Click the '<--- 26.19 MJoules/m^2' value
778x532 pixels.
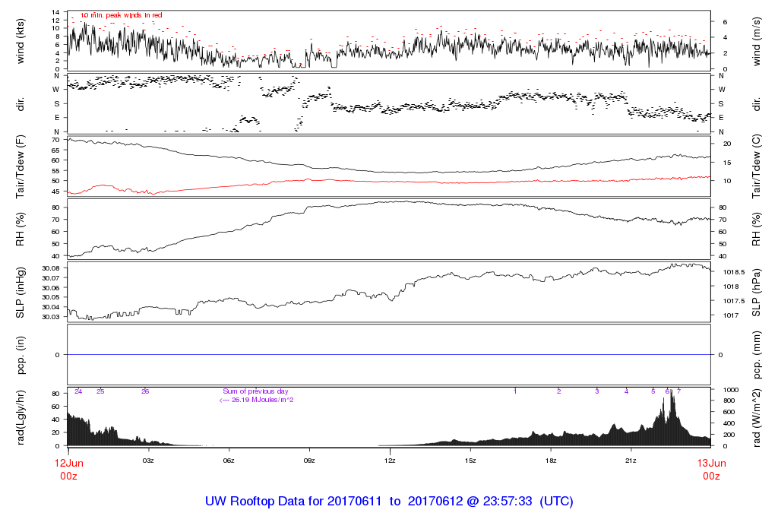pyautogui.click(x=257, y=400)
